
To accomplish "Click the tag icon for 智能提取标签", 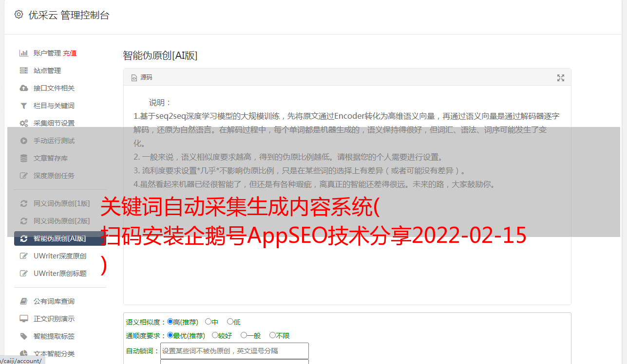I will click(x=23, y=336).
